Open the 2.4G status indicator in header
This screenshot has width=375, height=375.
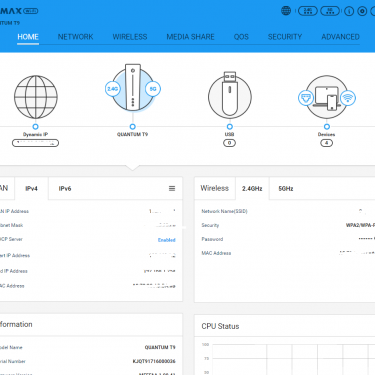pos(308,11)
